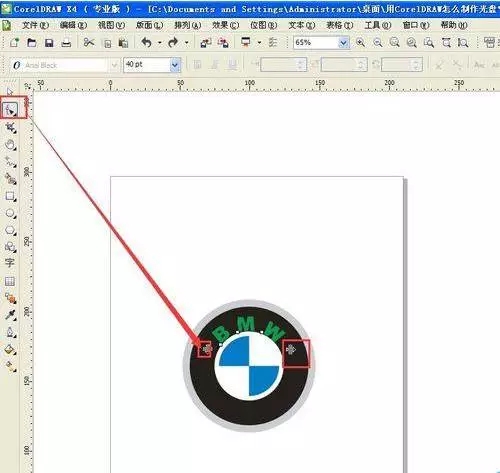This screenshot has width=500, height=473.
Task: Select the Interactive Blend tool
Action: tap(10, 298)
